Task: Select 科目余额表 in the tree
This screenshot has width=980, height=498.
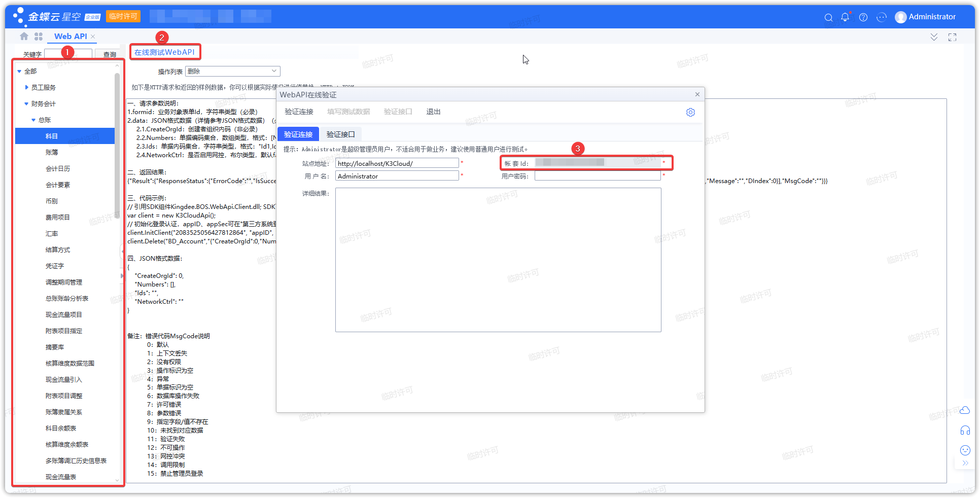Action: 61,429
